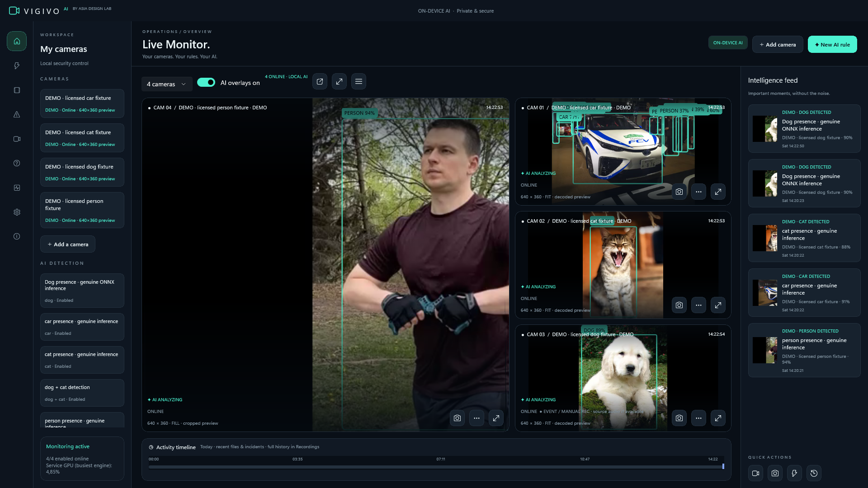The image size is (868, 488).
Task: Select DEMO licensed person fixture camera
Action: point(82,210)
